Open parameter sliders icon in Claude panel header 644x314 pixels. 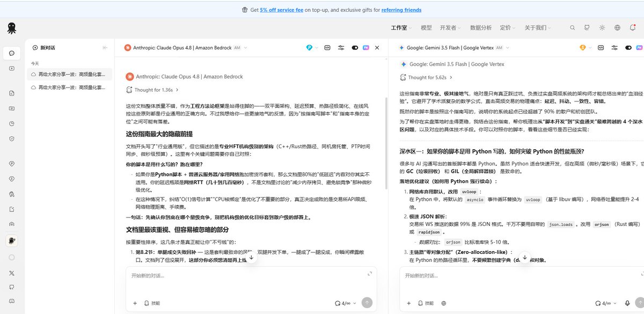(341, 48)
